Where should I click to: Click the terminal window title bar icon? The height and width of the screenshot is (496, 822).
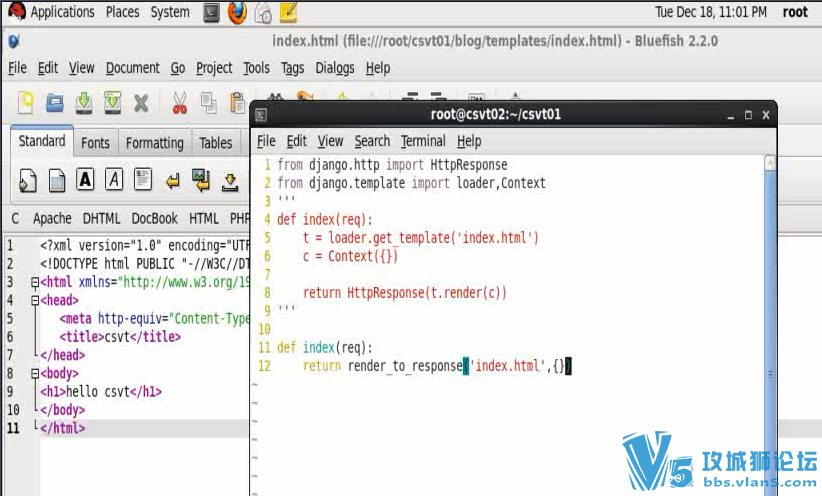pos(261,115)
